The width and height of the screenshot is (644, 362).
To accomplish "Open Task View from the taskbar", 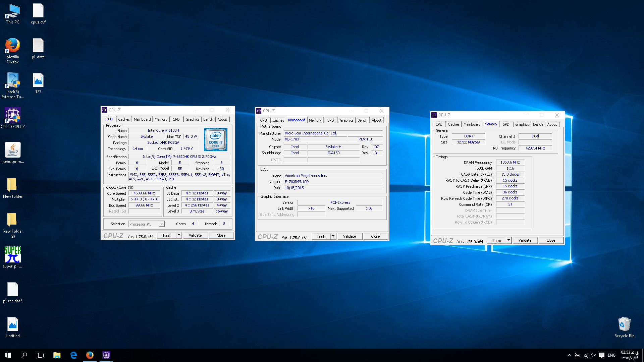I will tap(40, 355).
